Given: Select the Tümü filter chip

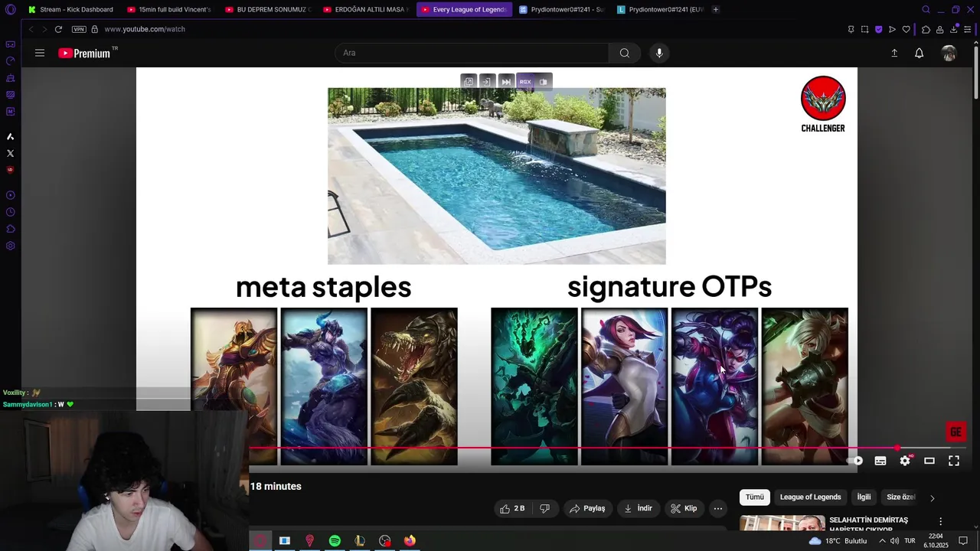Looking at the screenshot, I should [755, 497].
